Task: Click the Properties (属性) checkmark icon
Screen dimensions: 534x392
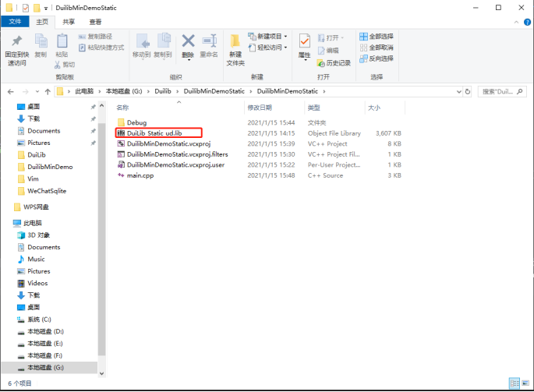Action: point(305,41)
